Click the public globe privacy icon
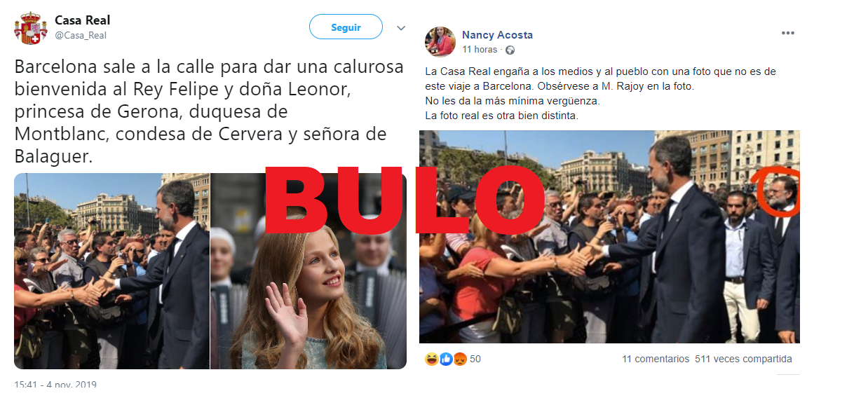 click(x=510, y=50)
